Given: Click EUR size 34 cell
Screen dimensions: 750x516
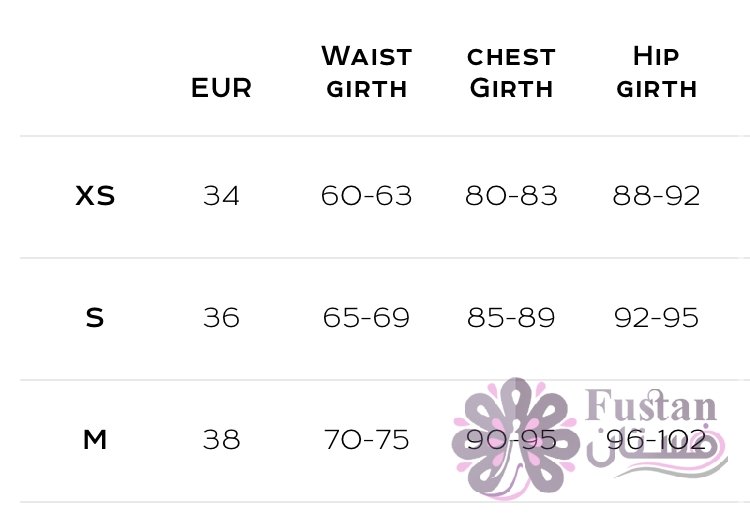Looking at the screenshot, I should 221,196.
